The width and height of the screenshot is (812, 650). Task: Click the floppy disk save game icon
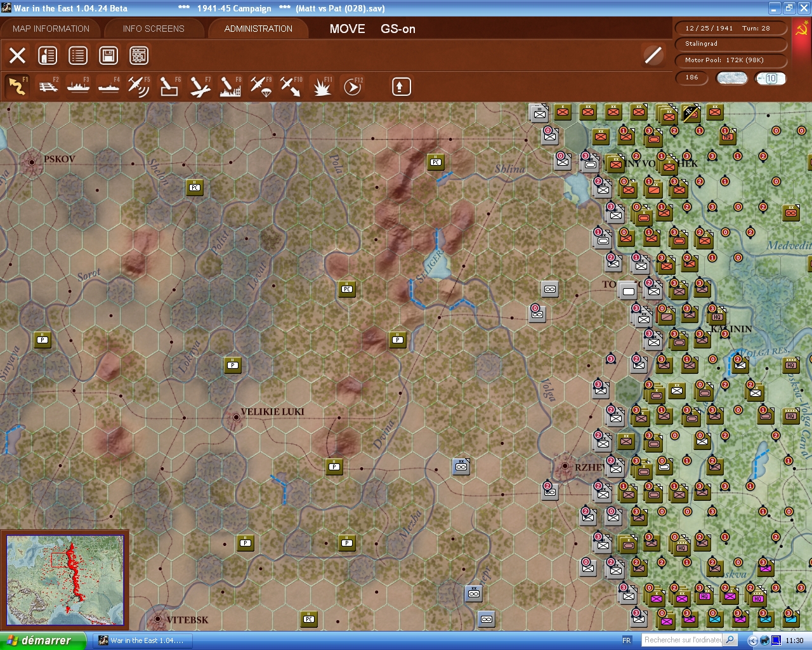pos(108,56)
